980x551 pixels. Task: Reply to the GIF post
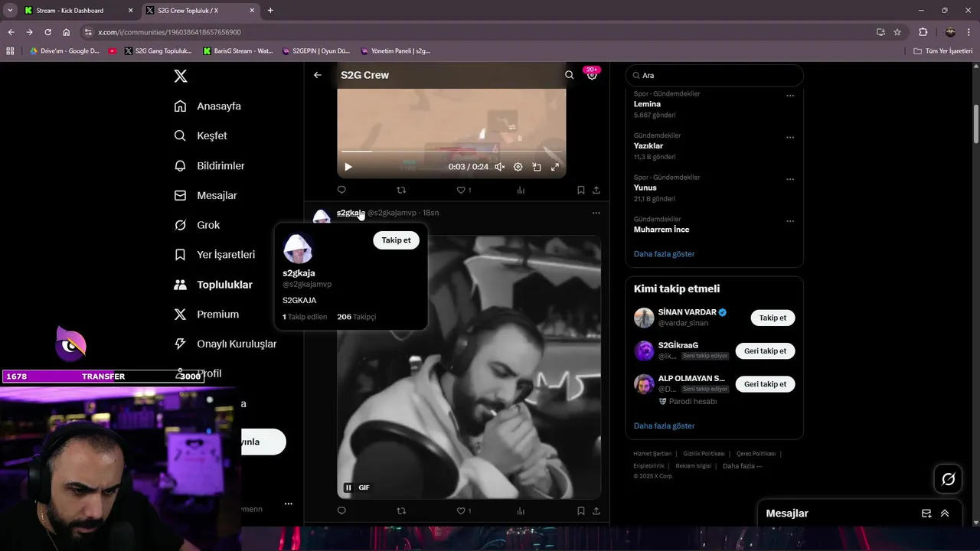(341, 510)
